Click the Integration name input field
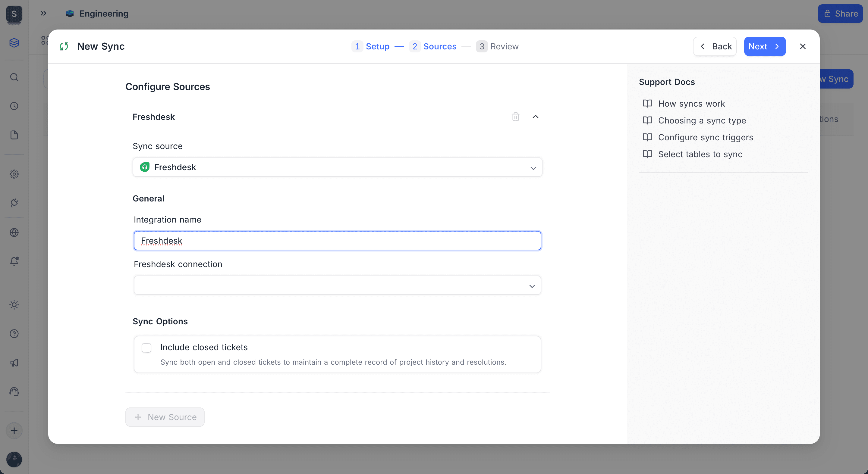This screenshot has height=474, width=868. (x=337, y=240)
